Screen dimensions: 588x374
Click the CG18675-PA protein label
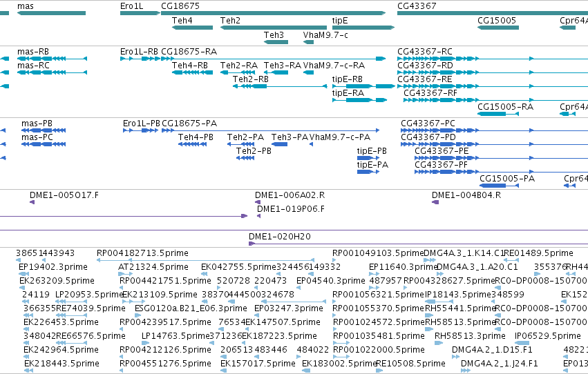(x=189, y=124)
